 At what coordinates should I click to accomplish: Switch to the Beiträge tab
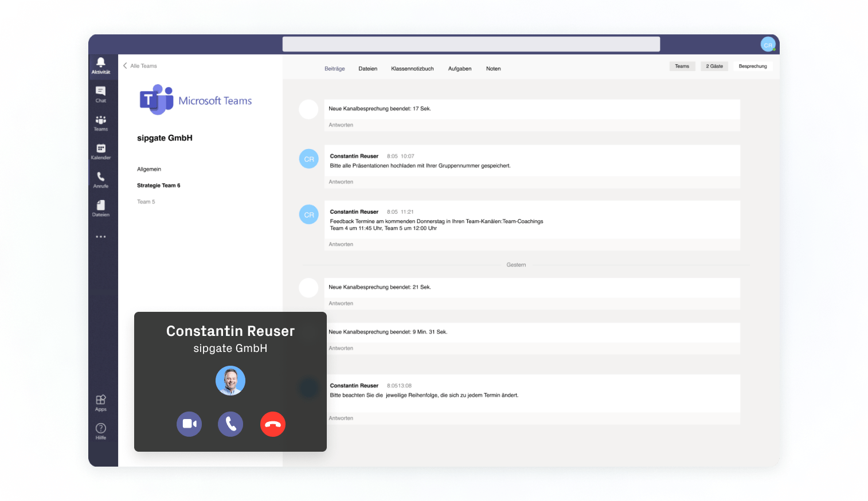[x=335, y=69]
